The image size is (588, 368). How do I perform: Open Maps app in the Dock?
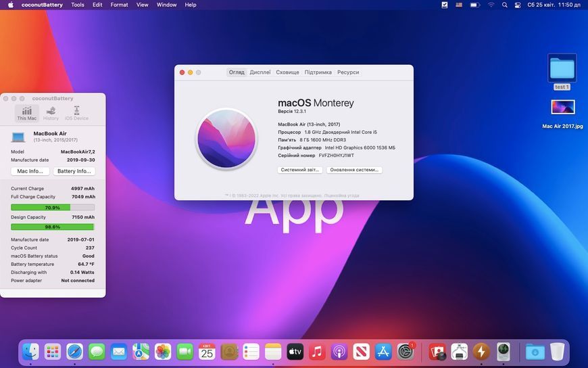141,352
